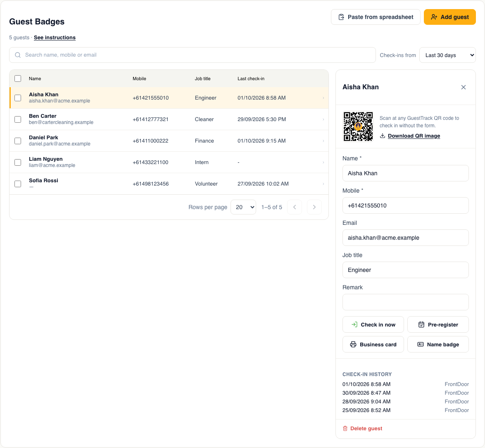485x448 pixels.
Task: Click mobile number +61412777321
Action: [x=151, y=119]
